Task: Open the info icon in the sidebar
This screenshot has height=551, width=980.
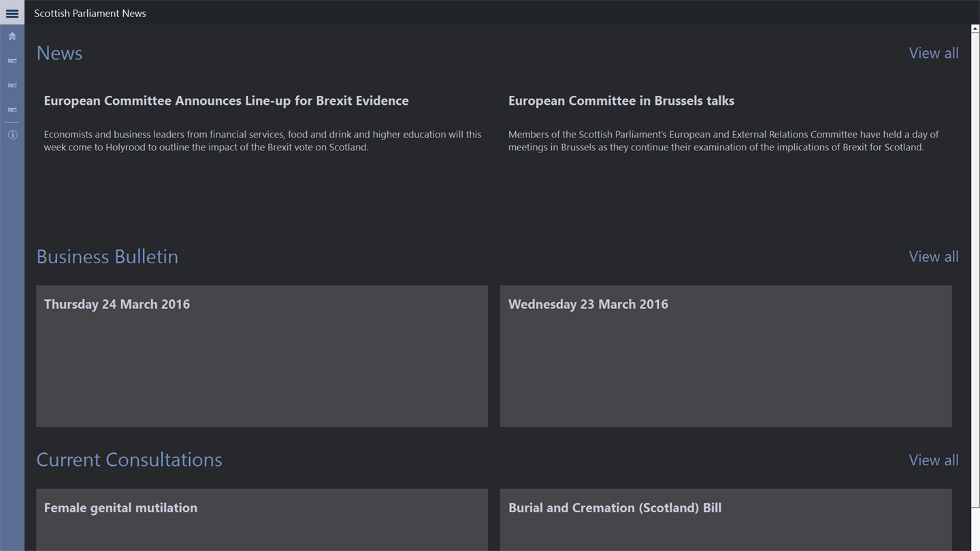Action: (12, 135)
